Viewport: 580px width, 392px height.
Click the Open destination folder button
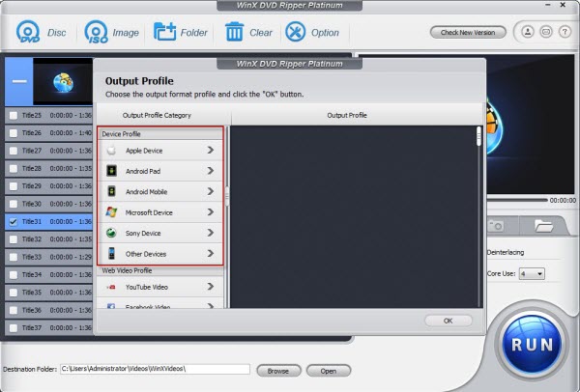click(x=329, y=371)
